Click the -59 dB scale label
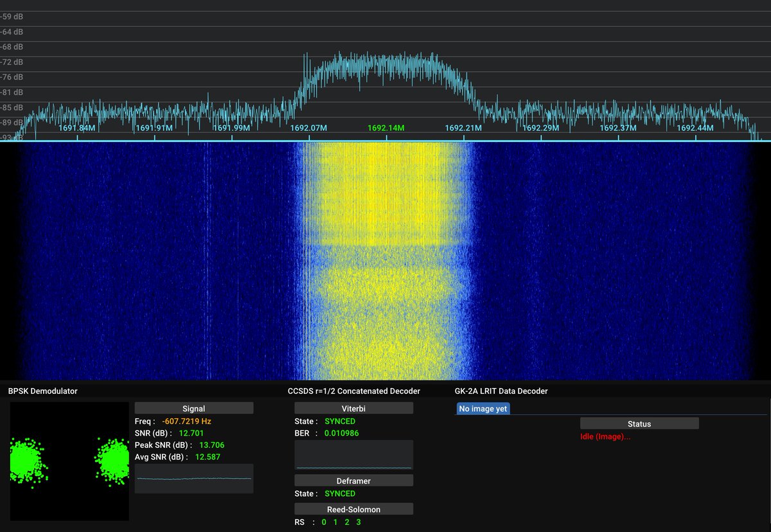The image size is (771, 532). 12,17
